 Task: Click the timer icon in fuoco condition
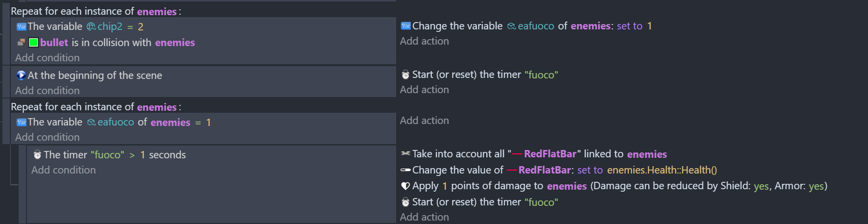coord(37,155)
